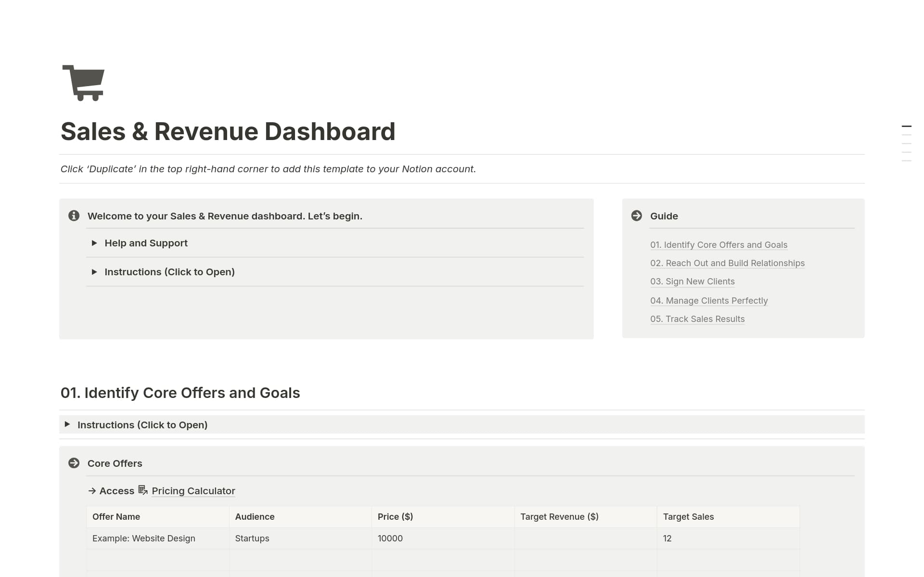Navigate to 05. Track Sales Results
This screenshot has width=924, height=577.
tap(697, 319)
